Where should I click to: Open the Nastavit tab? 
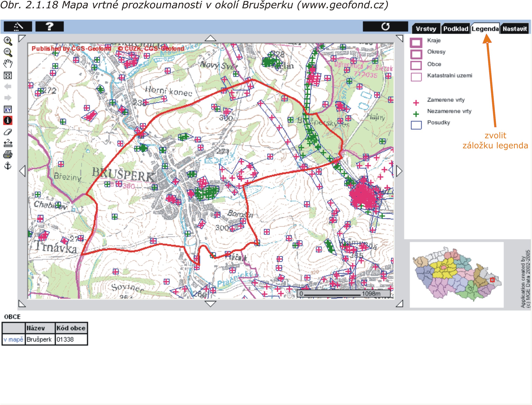click(515, 29)
